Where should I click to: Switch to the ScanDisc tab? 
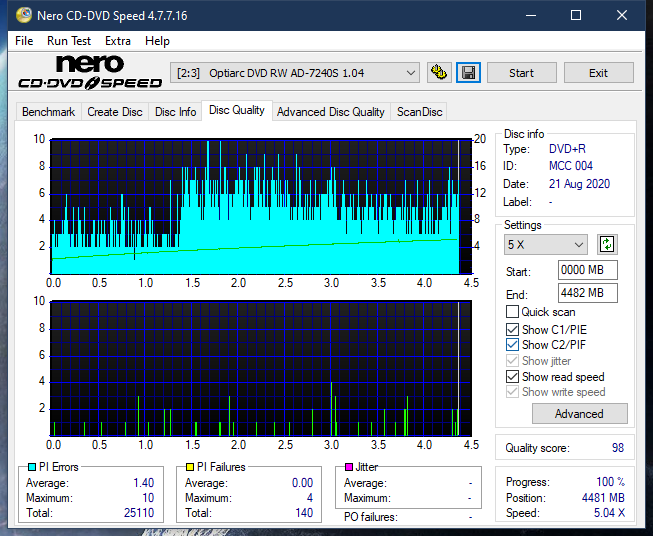[x=419, y=112]
